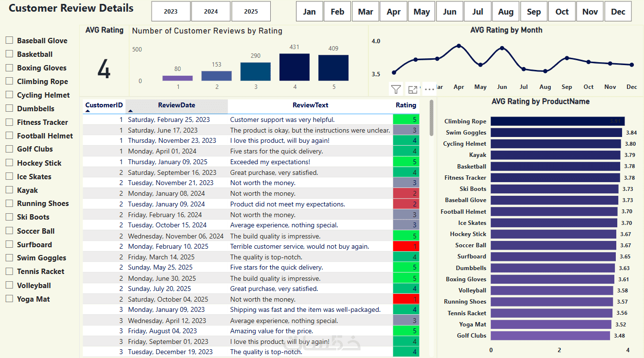Sort by the Rating column header
The image size is (644, 358).
406,105
